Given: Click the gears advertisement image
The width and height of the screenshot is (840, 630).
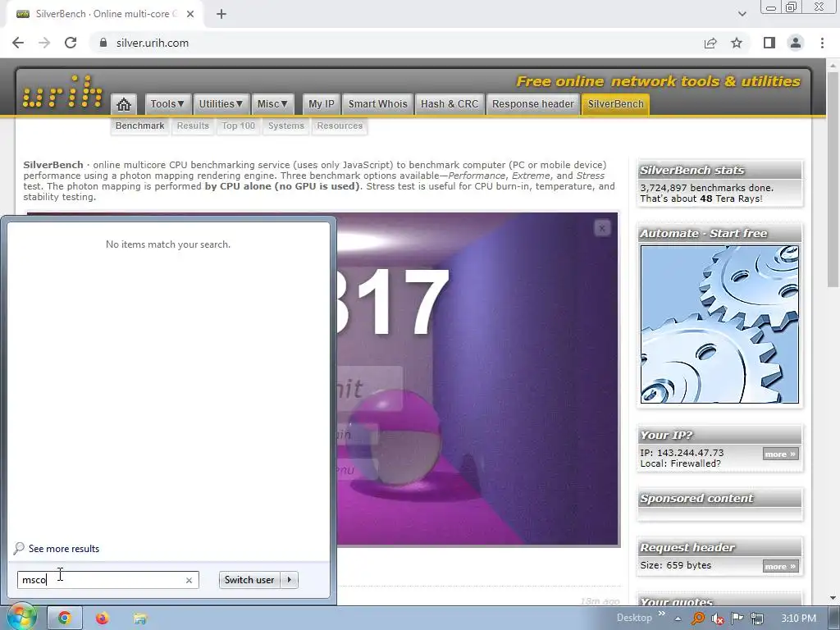Looking at the screenshot, I should coord(719,324).
